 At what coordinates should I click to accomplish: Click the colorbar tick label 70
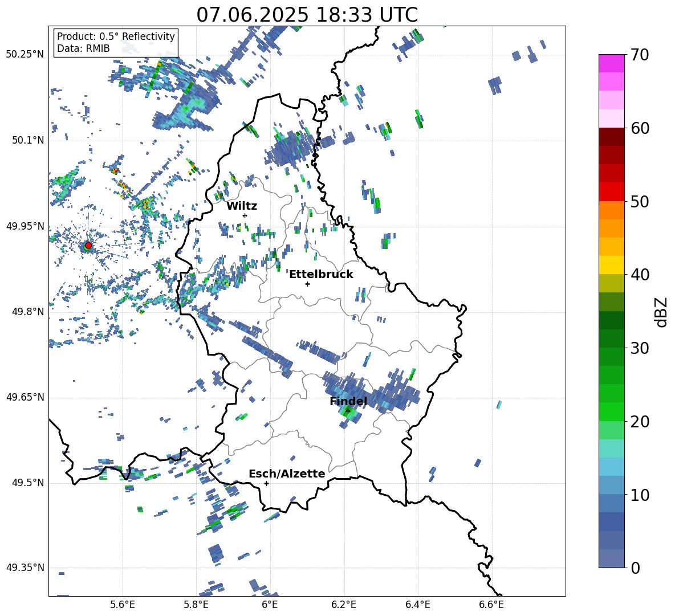pyautogui.click(x=640, y=55)
